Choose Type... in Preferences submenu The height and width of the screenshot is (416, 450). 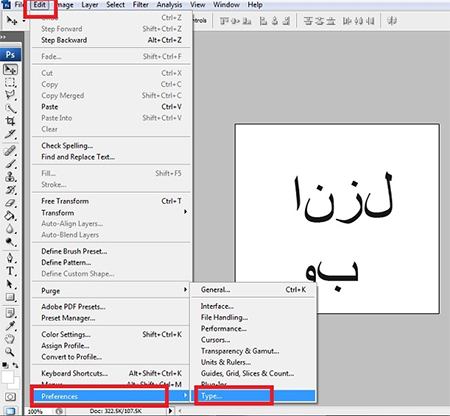point(254,396)
